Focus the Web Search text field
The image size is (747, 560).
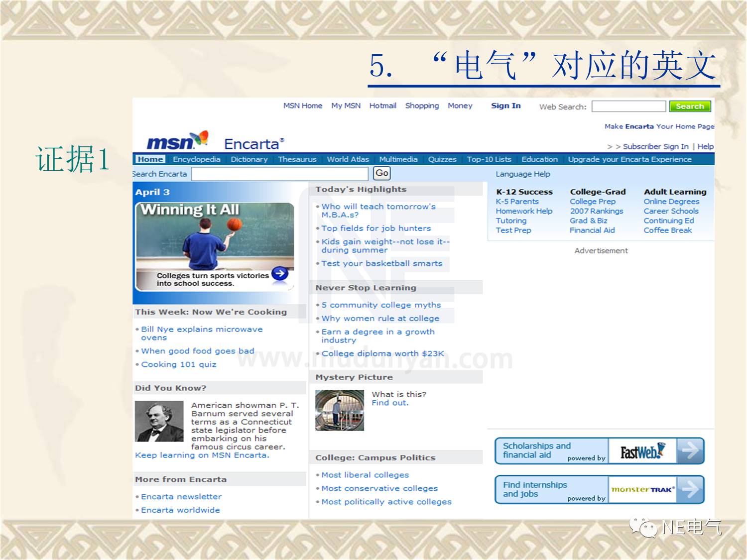[x=628, y=107]
